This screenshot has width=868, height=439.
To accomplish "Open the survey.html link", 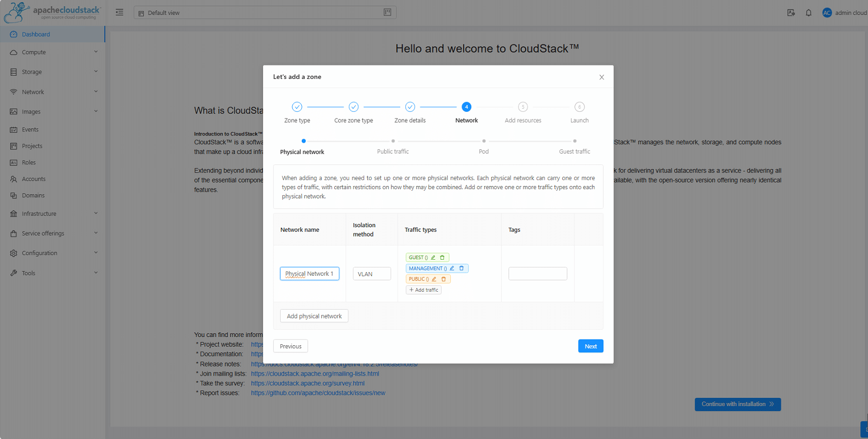I will coord(308,383).
